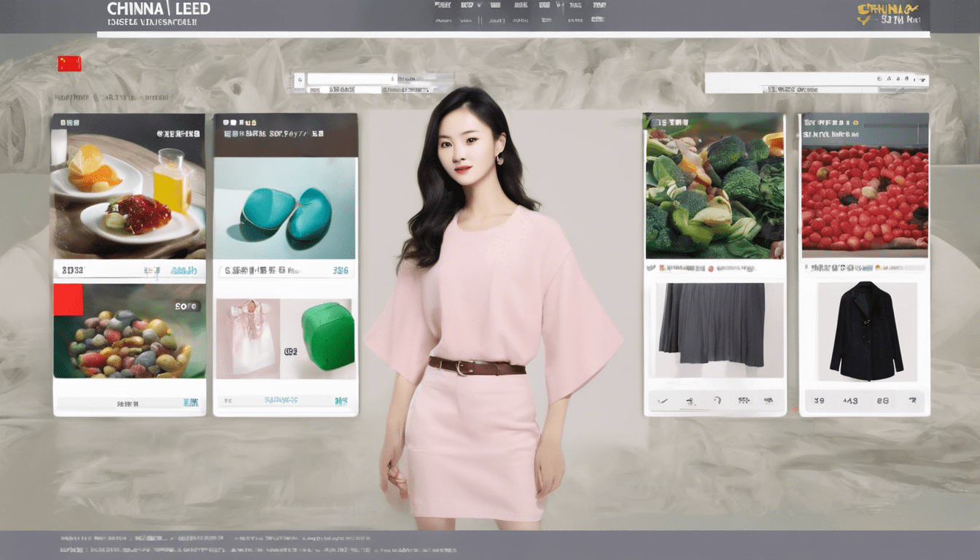Open the white baby dress product image
The image size is (980, 560).
(x=248, y=338)
